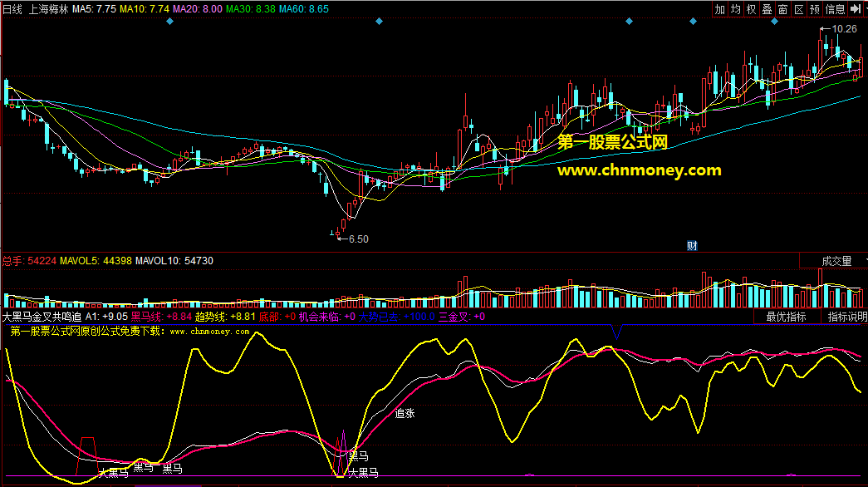Viewport: 868px width, 487px height.
Task: Toggle the 均 moving average button
Action: coord(736,9)
